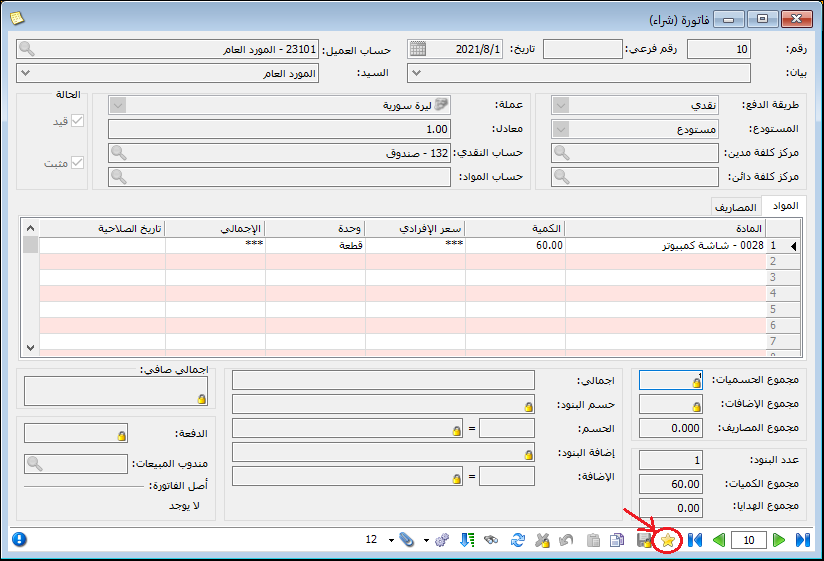824x561 pixels.
Task: Click the مجموع الهدايا value 0.00
Action: [x=671, y=508]
